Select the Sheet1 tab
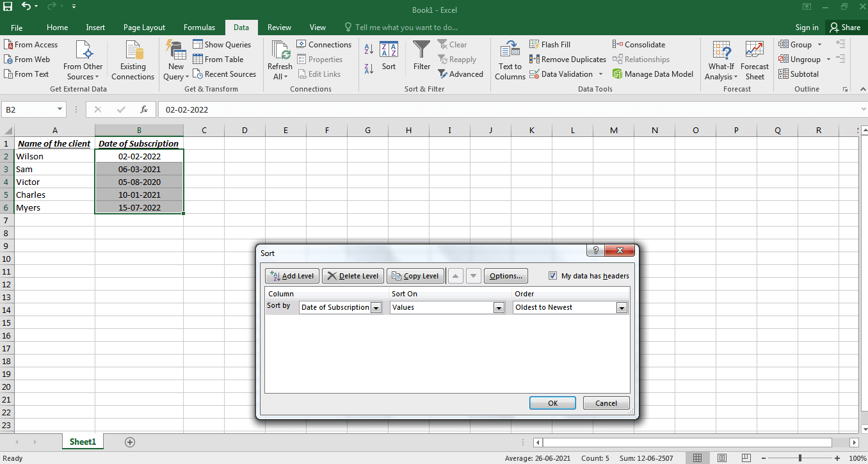868x464 pixels. [83, 442]
